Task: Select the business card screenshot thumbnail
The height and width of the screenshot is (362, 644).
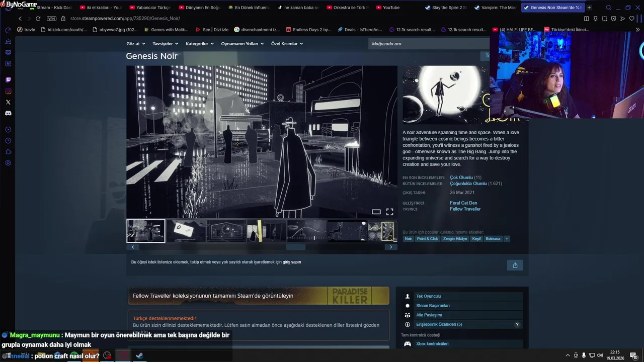Action: [x=186, y=231]
